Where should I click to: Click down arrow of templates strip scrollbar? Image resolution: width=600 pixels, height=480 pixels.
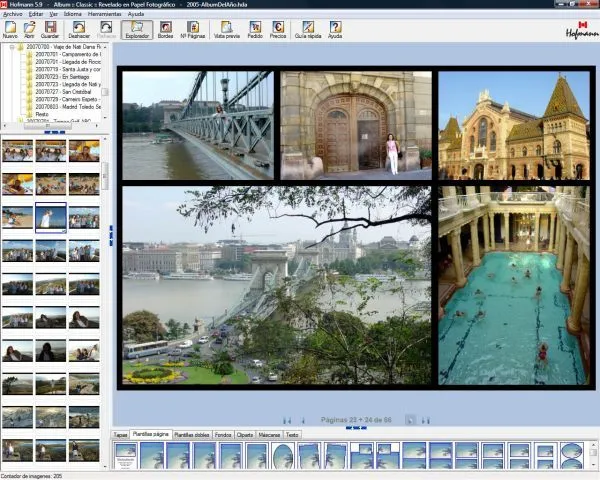coord(593,465)
